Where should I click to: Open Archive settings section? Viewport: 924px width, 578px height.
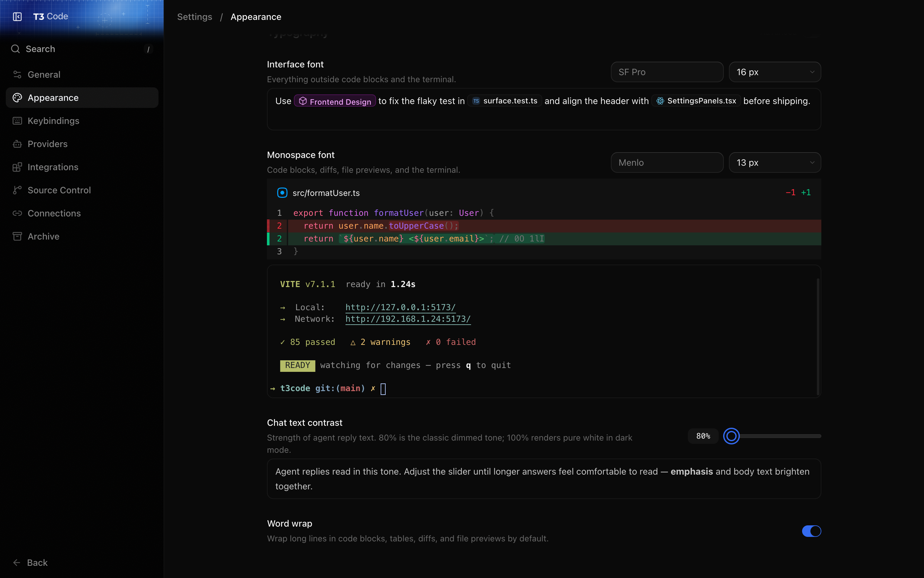(x=82, y=236)
